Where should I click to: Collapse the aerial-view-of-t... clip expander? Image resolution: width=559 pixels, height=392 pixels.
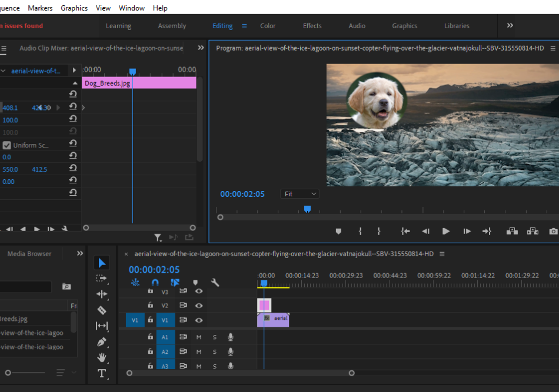tap(3, 71)
